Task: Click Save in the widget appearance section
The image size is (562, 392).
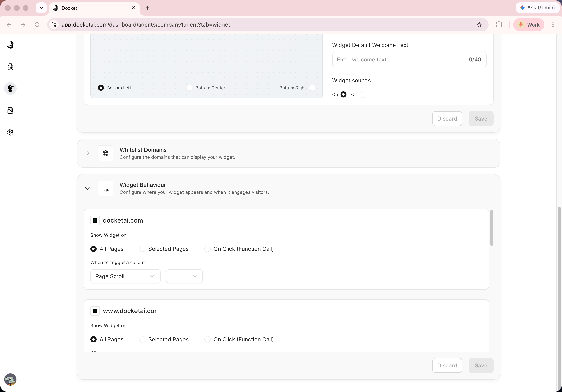Action: [481, 119]
